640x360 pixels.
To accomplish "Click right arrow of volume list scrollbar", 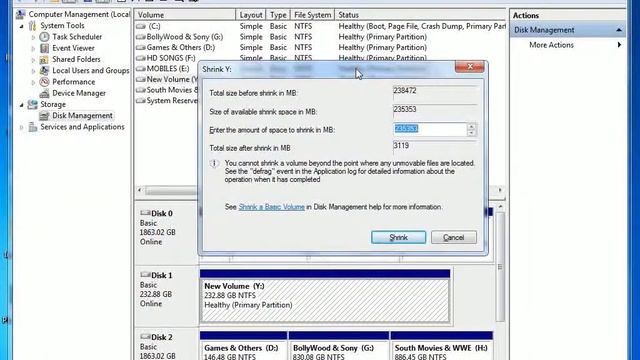I will (500, 190).
